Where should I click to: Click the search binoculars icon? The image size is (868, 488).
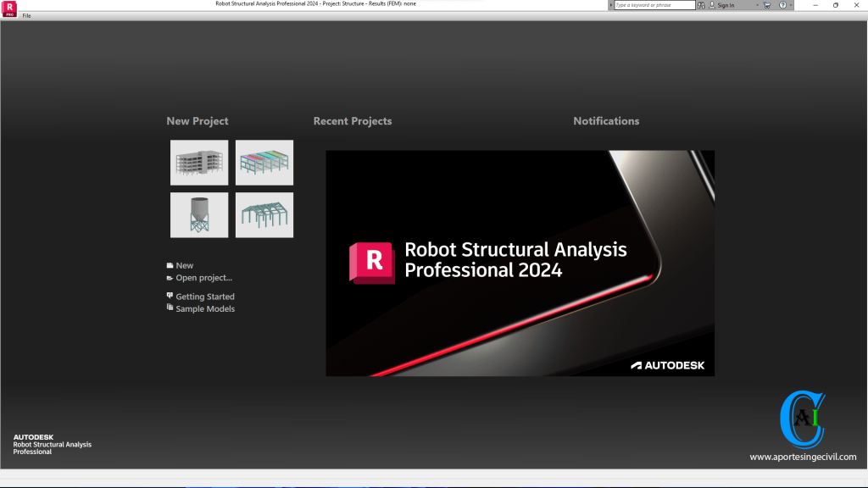(701, 5)
